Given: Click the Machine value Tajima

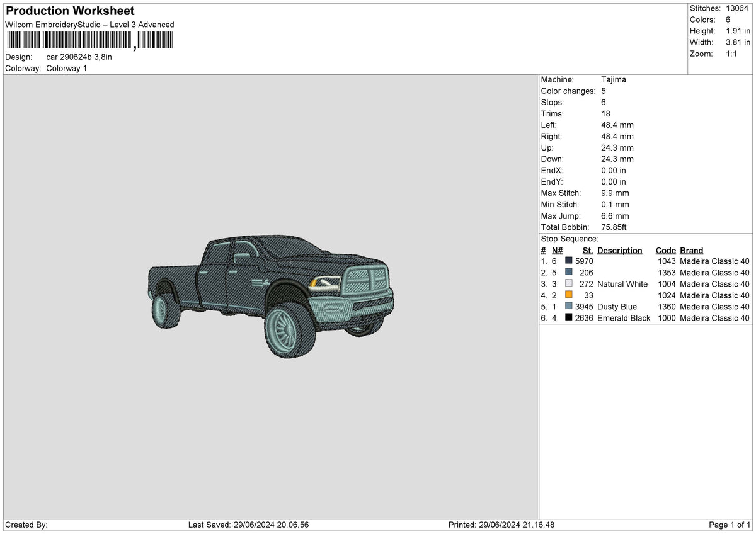Looking at the screenshot, I should (x=614, y=80).
